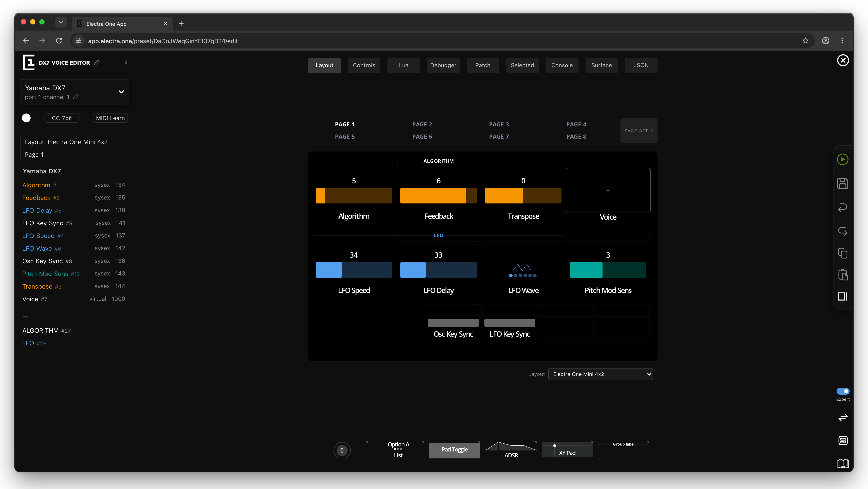The image size is (868, 489).
Task: Go to PAGE 8
Action: click(x=576, y=136)
